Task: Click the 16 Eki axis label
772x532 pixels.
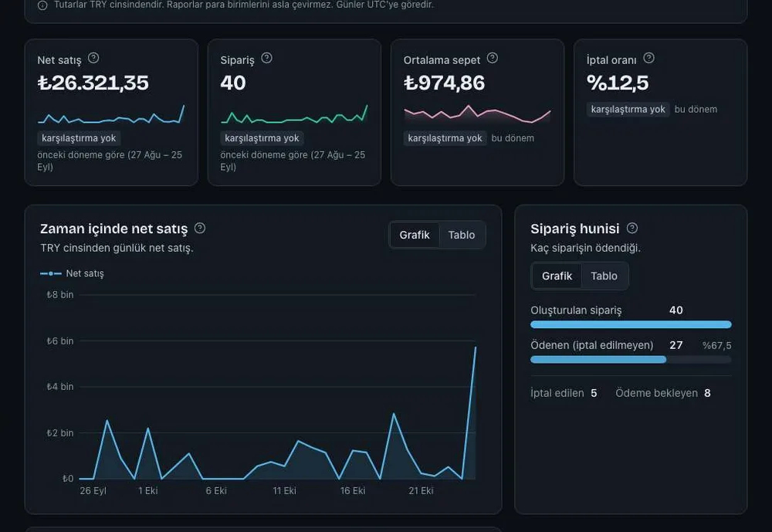Action: click(353, 490)
